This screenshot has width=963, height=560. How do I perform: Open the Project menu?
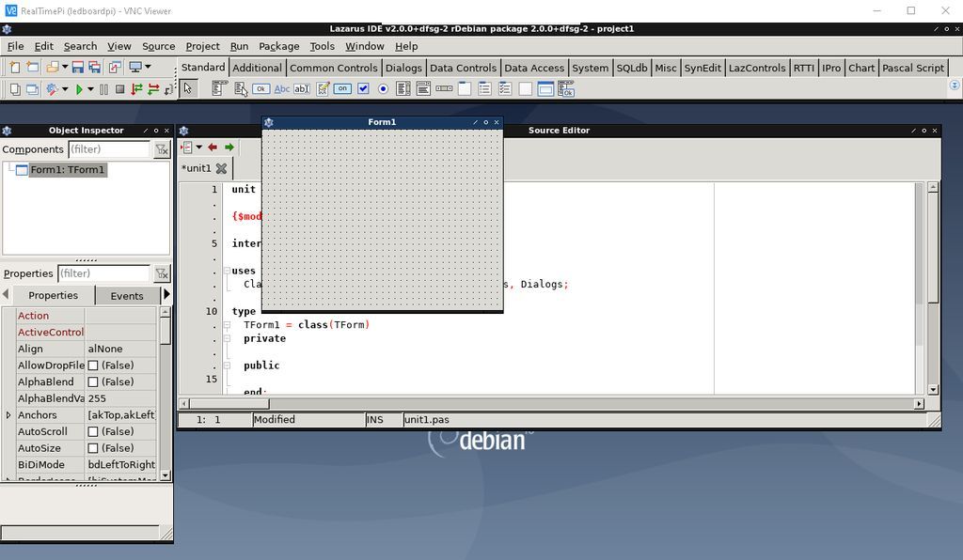(202, 45)
